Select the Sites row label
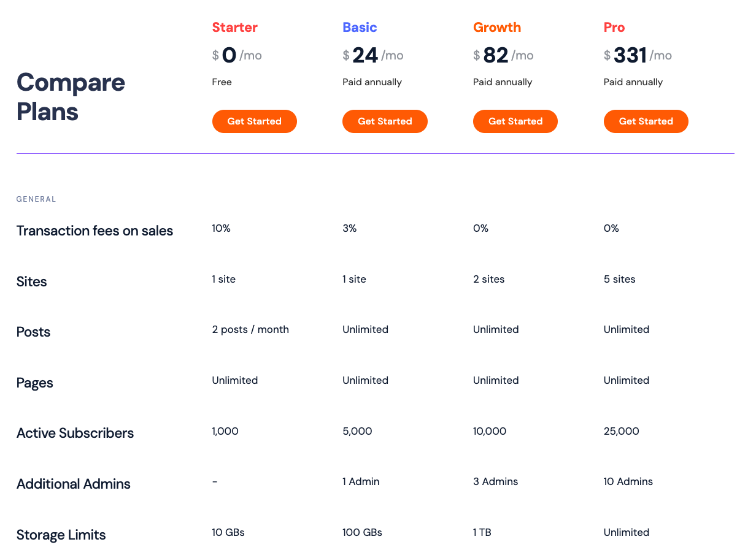 [x=32, y=282]
